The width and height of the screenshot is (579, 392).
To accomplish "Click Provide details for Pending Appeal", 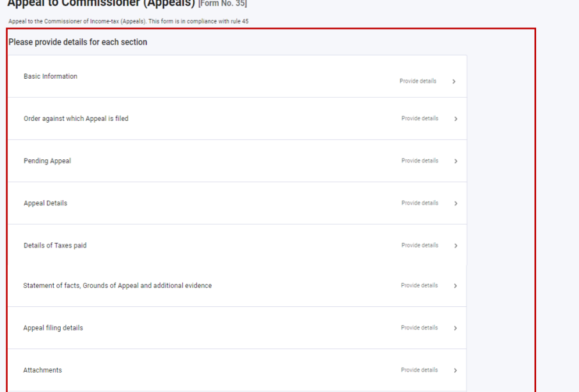I will pos(420,161).
